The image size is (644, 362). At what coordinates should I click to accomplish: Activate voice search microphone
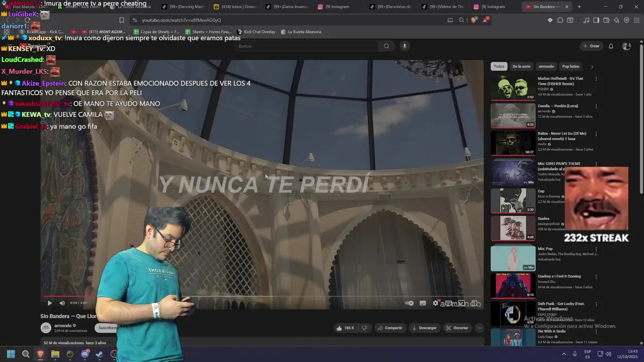click(404, 46)
